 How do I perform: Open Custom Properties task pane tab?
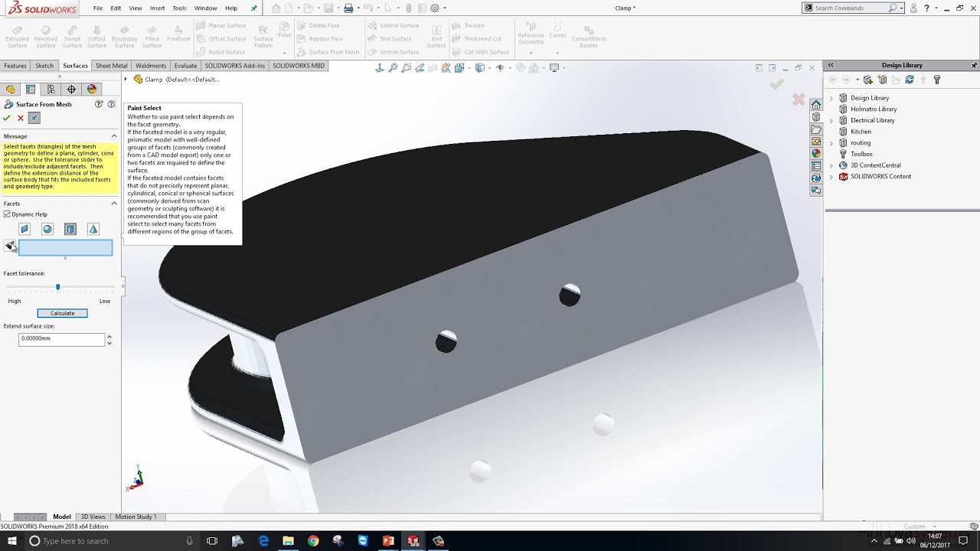[816, 166]
